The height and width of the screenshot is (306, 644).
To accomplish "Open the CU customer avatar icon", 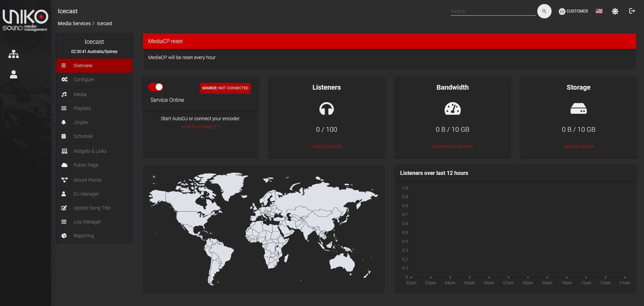I will 562,12.
